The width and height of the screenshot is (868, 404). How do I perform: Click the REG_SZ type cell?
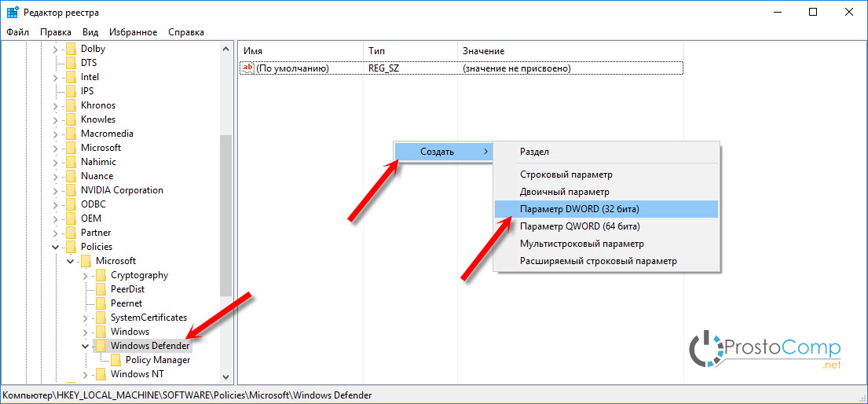coord(383,68)
